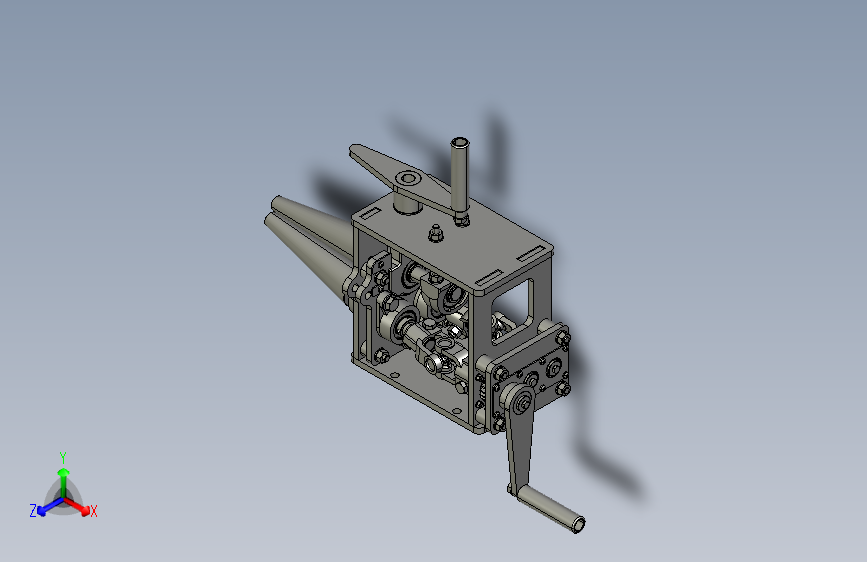Click the blue Z axis arrow of the triad

(x=50, y=507)
